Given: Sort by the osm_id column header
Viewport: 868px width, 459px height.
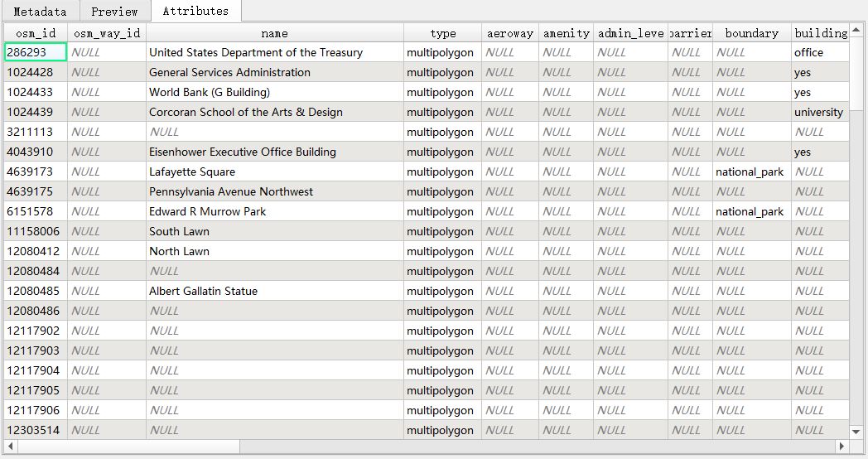Looking at the screenshot, I should point(36,33).
